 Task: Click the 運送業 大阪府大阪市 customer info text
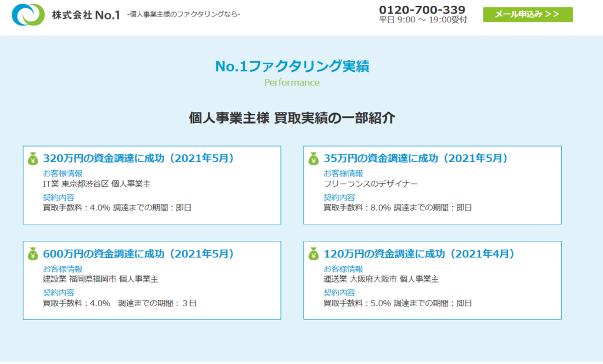click(x=381, y=279)
